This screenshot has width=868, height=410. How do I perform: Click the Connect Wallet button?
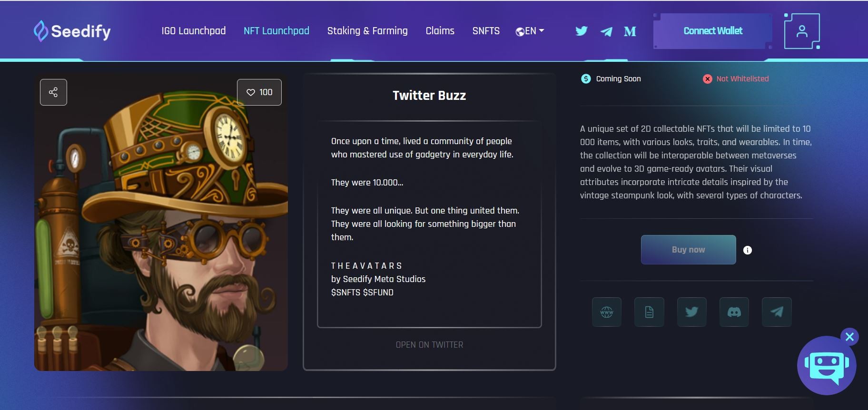click(x=713, y=31)
